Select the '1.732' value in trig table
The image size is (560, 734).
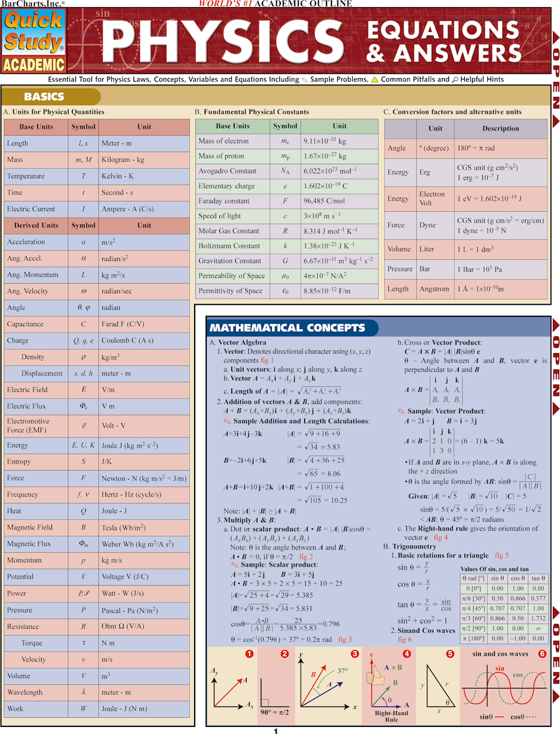point(538,619)
